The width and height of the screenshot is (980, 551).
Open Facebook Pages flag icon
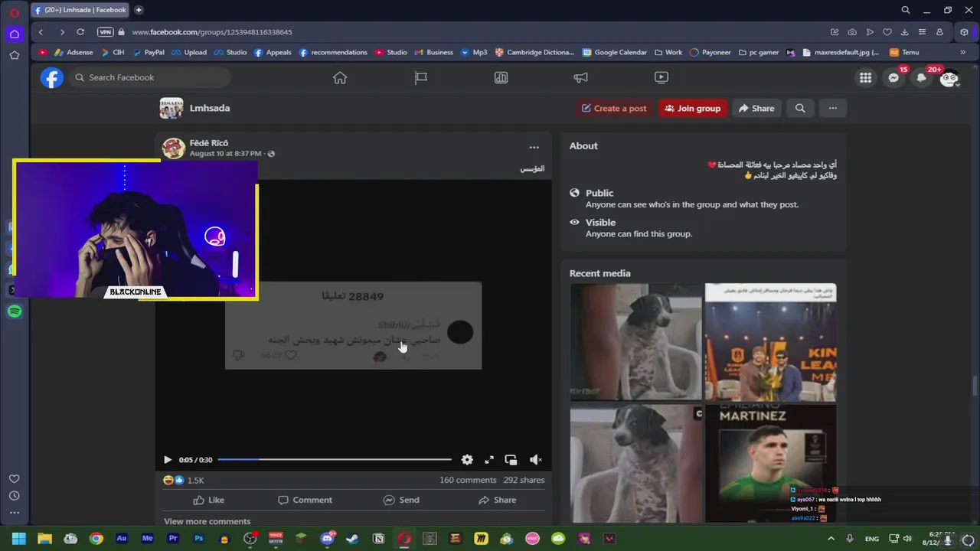420,77
